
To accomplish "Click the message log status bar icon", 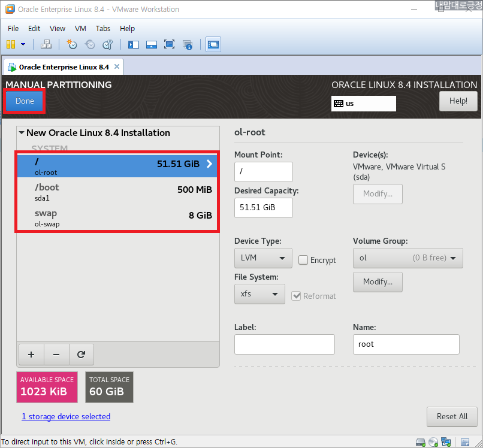I will pyautogui.click(x=465, y=443).
